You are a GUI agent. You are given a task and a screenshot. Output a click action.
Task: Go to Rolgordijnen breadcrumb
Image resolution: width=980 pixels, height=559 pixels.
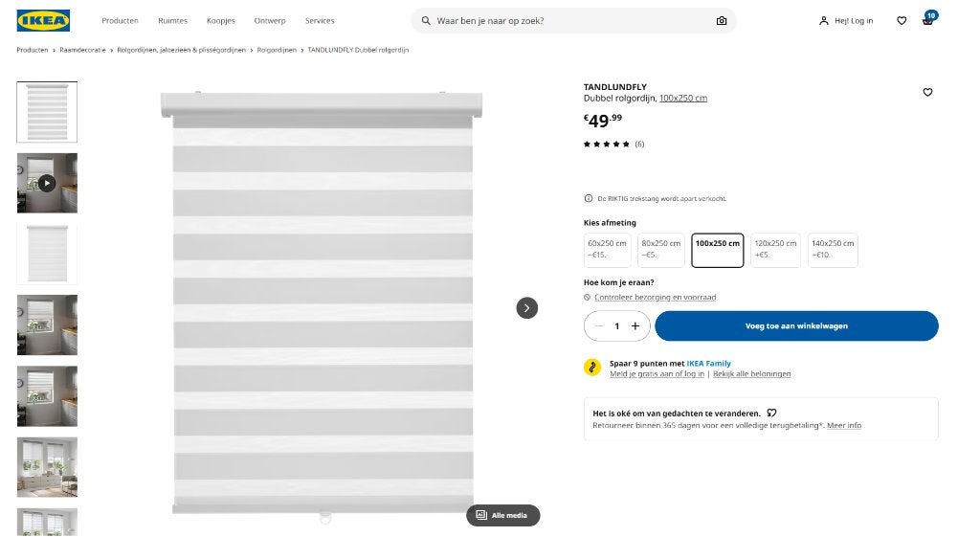pyautogui.click(x=277, y=50)
